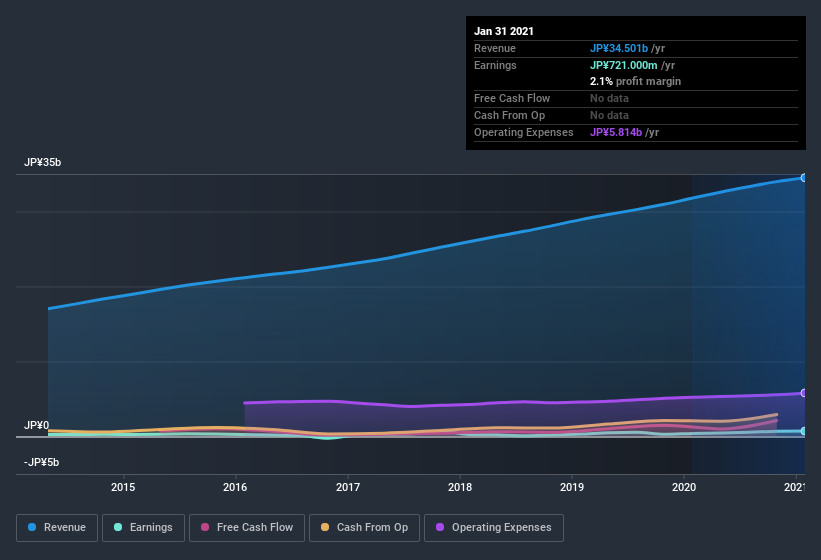Image resolution: width=821 pixels, height=560 pixels.
Task: Select the 2015 x-axis label
Action: pyautogui.click(x=123, y=488)
